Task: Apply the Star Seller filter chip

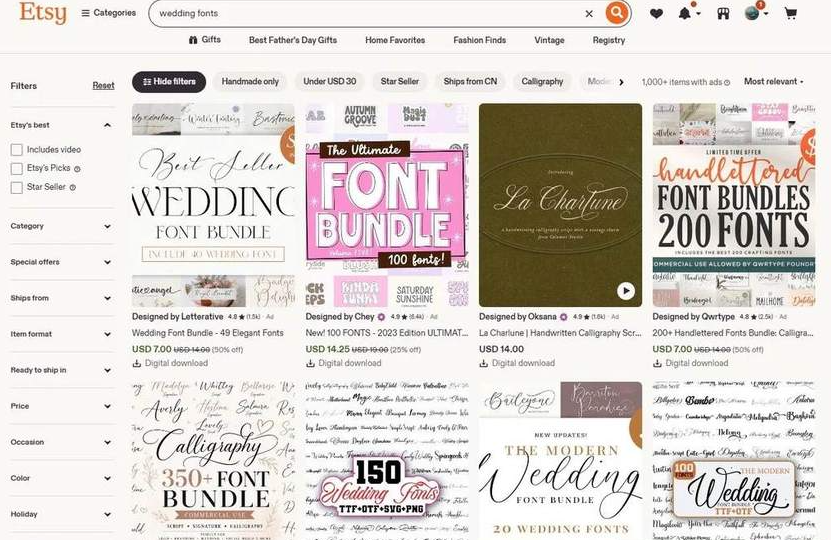Action: tap(400, 82)
